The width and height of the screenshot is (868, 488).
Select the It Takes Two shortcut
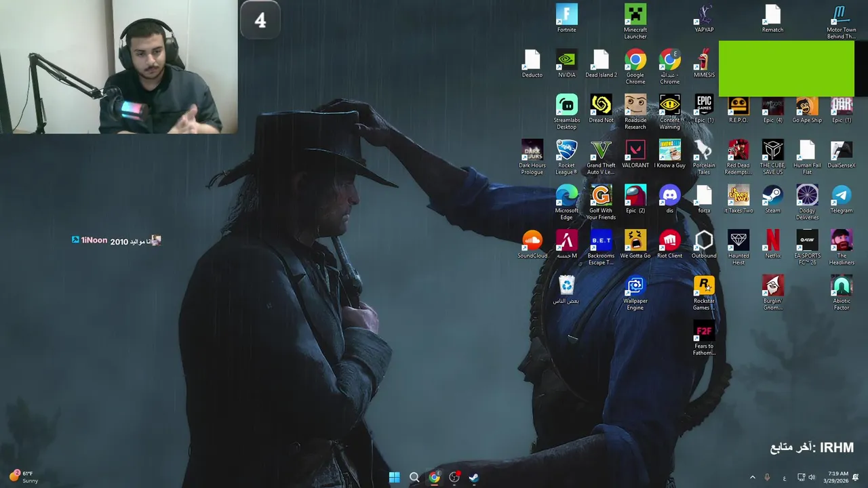(738, 199)
